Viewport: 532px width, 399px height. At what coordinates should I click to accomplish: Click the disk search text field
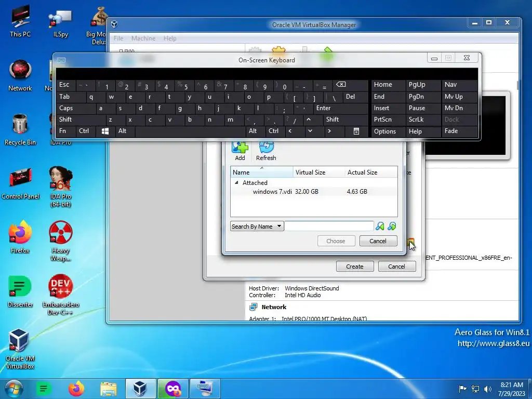329,227
